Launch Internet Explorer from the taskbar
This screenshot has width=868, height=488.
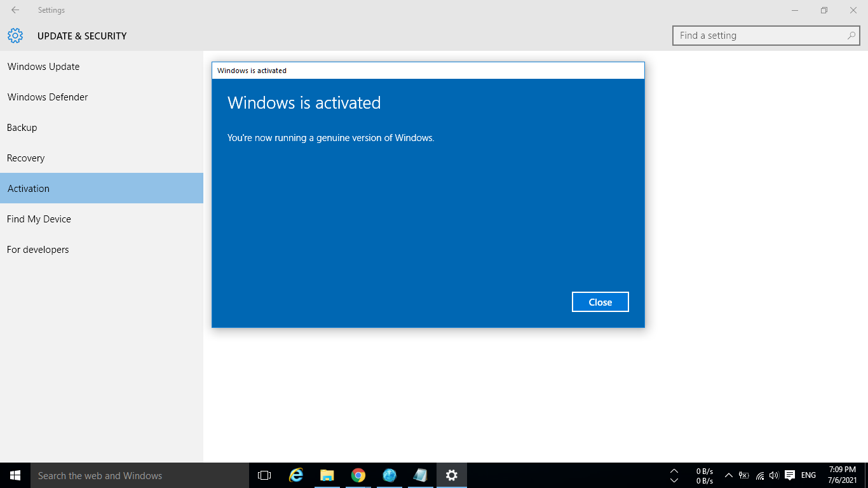click(x=296, y=475)
